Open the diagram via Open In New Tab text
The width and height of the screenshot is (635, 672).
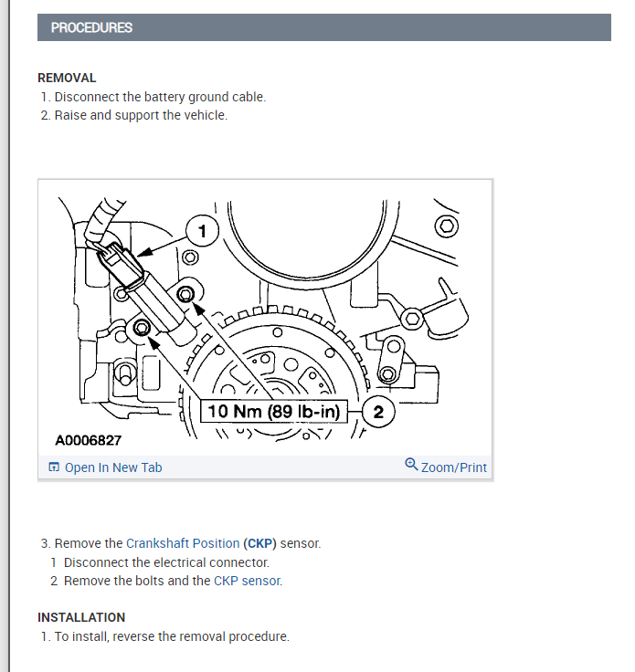point(113,467)
